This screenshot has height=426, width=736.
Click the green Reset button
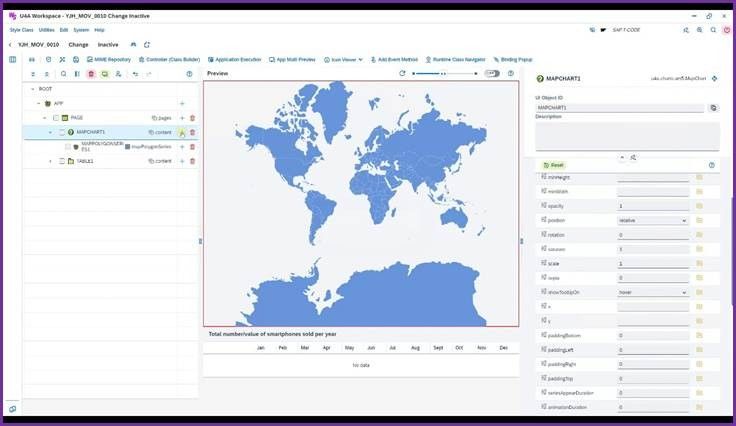(553, 165)
